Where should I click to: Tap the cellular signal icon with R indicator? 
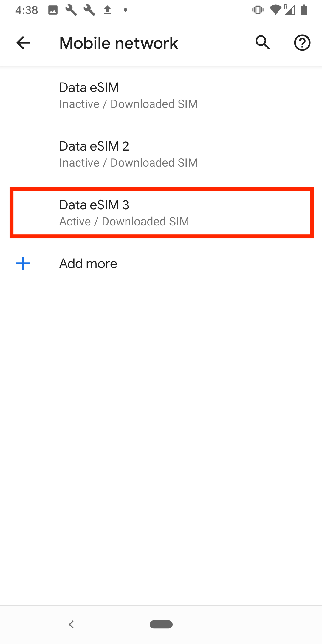(289, 10)
